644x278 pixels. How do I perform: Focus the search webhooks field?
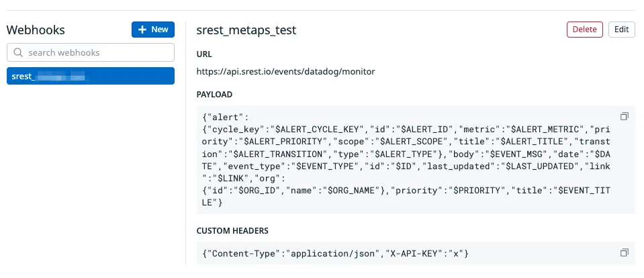pyautogui.click(x=91, y=52)
